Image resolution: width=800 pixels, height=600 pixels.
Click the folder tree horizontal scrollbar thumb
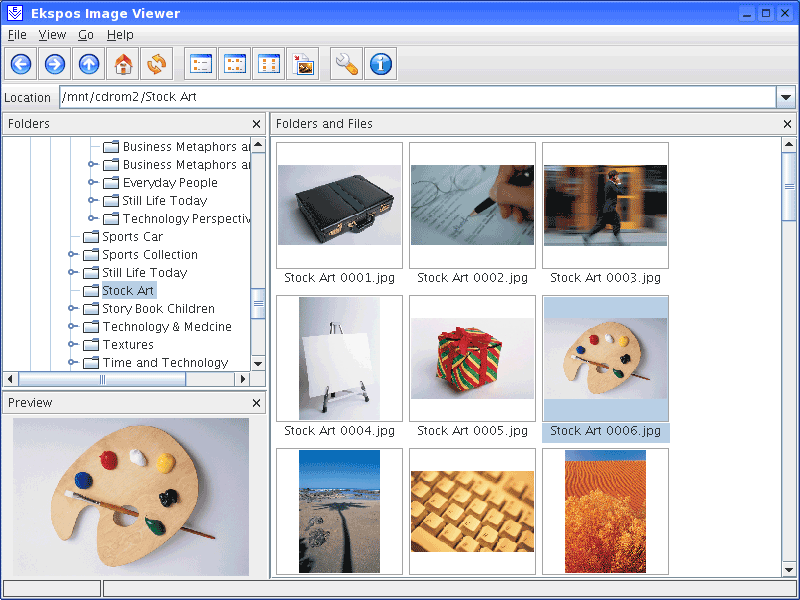pyautogui.click(x=101, y=379)
